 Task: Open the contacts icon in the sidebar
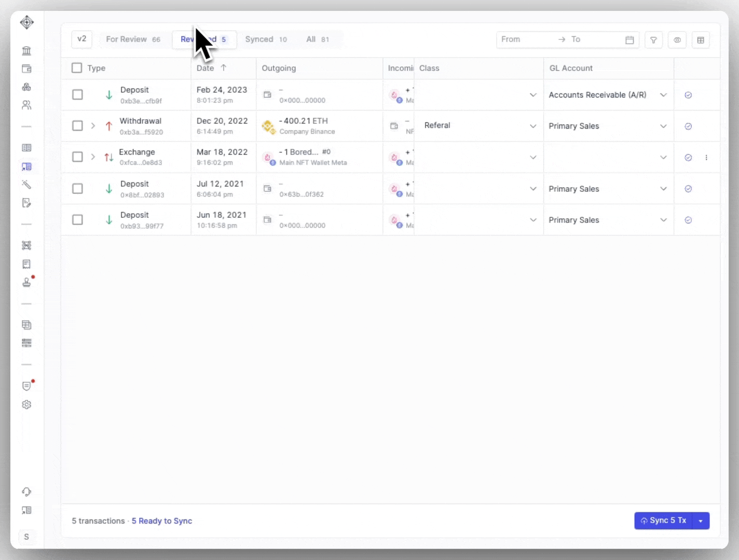pos(26,105)
